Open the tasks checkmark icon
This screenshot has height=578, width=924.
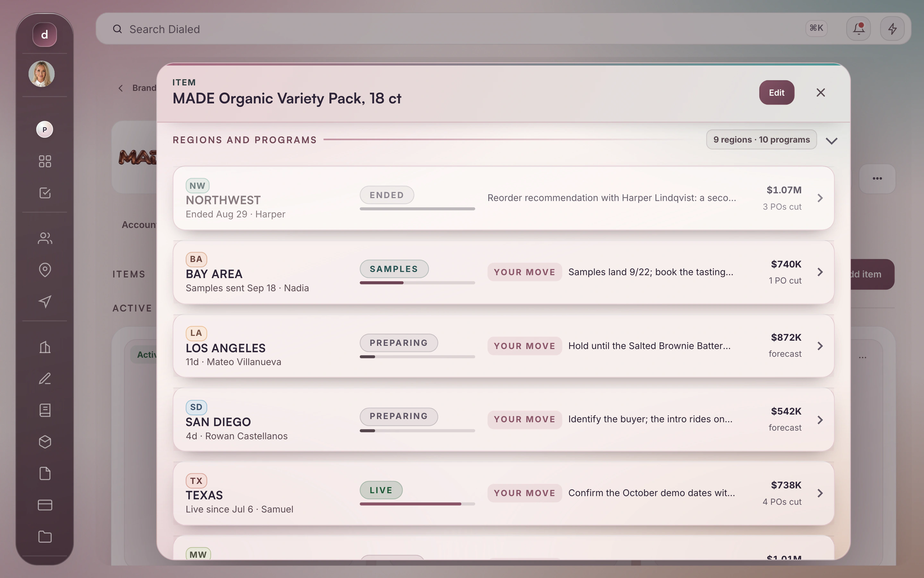tap(45, 193)
